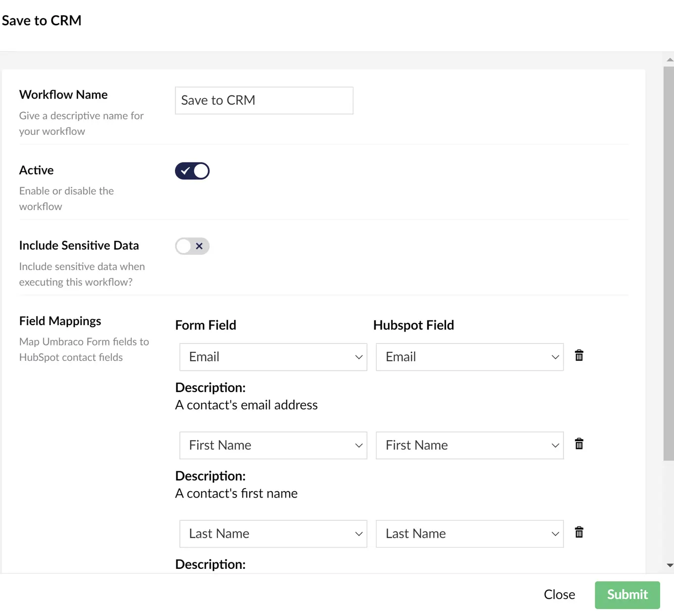Click the Close button
Viewport: 674px width, 616px height.
[x=559, y=595]
